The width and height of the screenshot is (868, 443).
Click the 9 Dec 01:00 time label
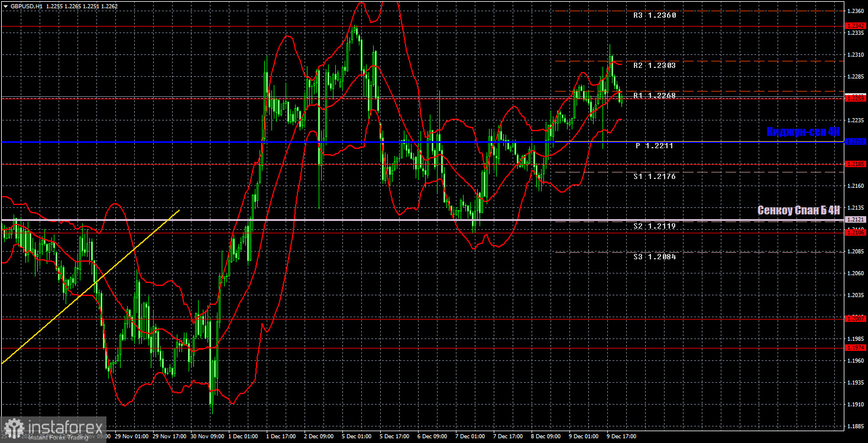click(583, 437)
